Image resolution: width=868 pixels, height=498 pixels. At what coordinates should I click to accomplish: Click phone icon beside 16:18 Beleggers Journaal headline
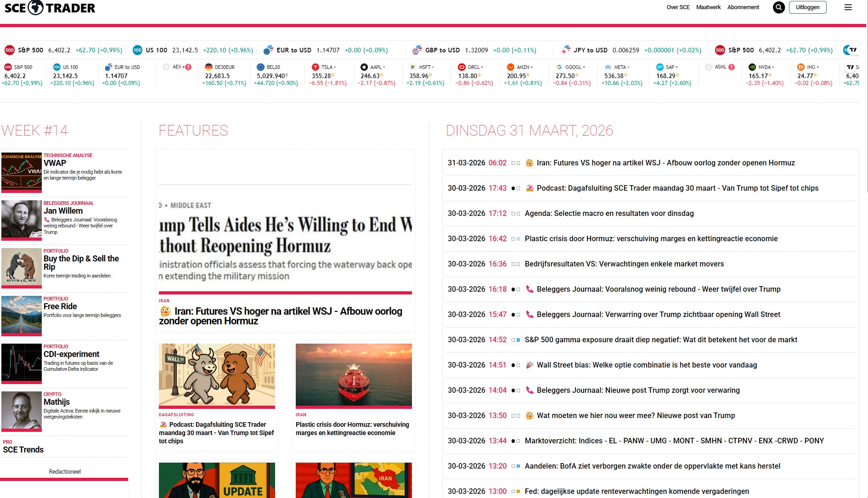coord(530,289)
